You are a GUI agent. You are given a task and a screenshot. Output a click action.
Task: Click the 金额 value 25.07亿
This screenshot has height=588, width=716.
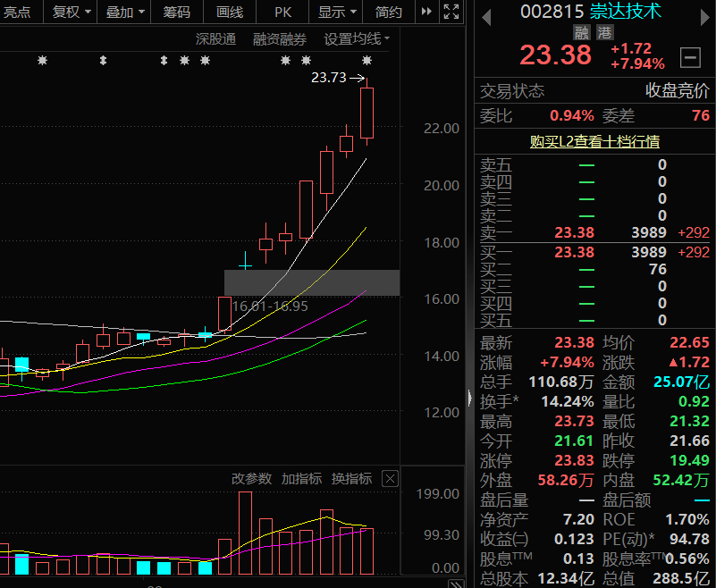tap(681, 382)
